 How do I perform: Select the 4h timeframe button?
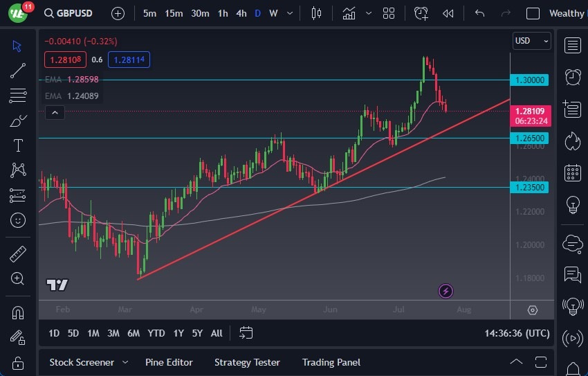click(x=241, y=13)
